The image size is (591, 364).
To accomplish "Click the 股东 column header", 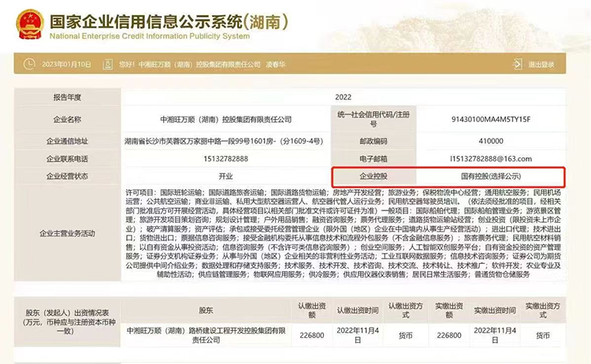I will [x=206, y=310].
